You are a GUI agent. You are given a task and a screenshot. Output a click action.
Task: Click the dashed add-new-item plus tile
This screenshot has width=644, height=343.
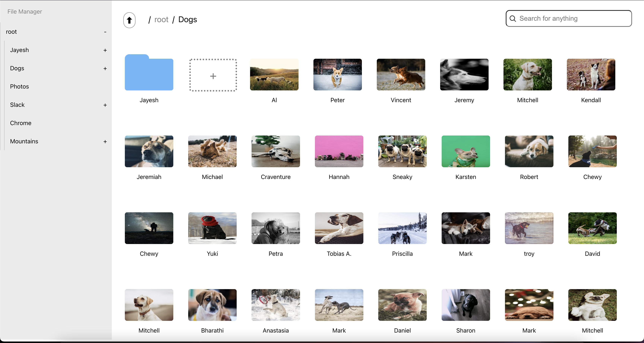[213, 75]
